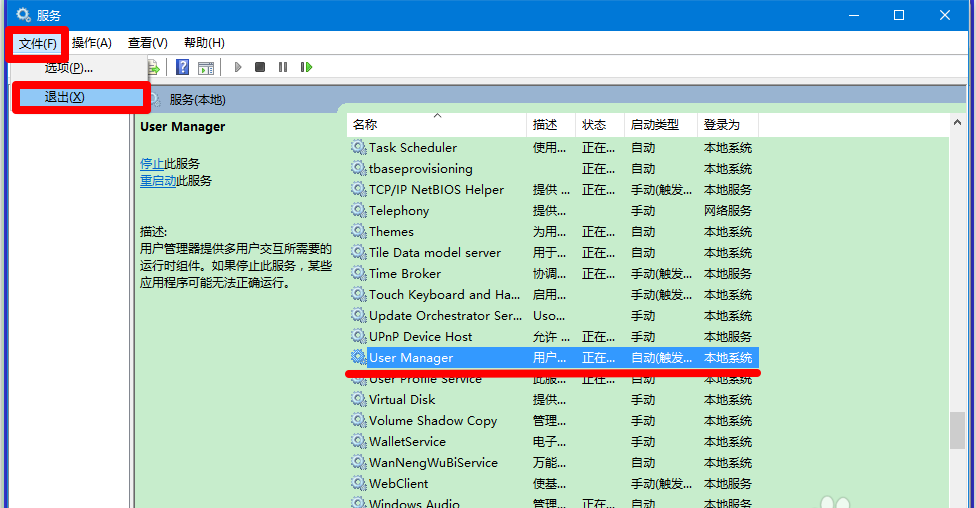
Task: Click the gear icon beside Virtual Disk
Action: pos(359,400)
